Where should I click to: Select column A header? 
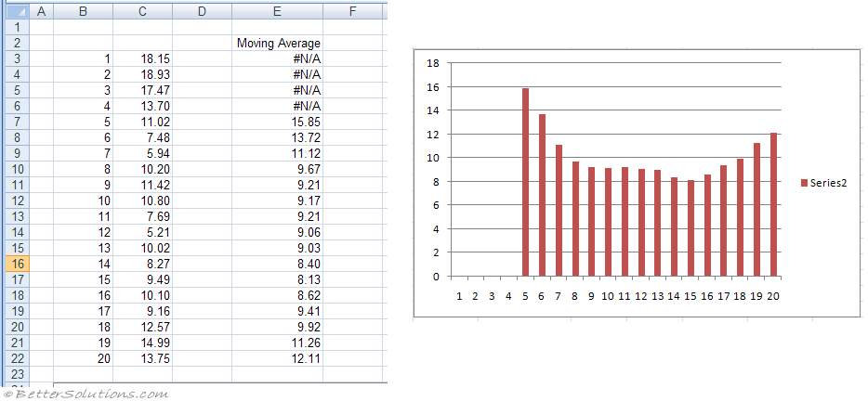tap(41, 12)
